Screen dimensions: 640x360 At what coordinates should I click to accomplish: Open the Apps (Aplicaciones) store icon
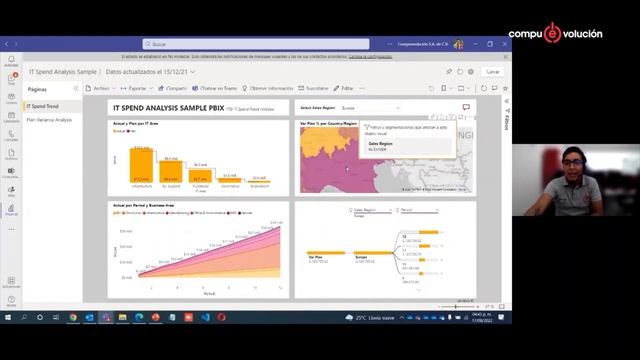pos(11,282)
